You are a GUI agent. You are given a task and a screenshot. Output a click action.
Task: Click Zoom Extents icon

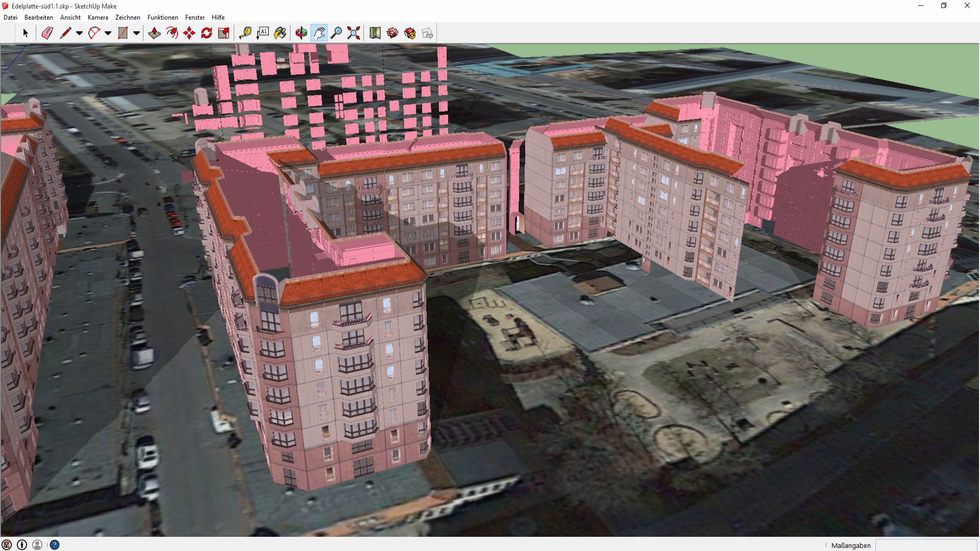[353, 33]
